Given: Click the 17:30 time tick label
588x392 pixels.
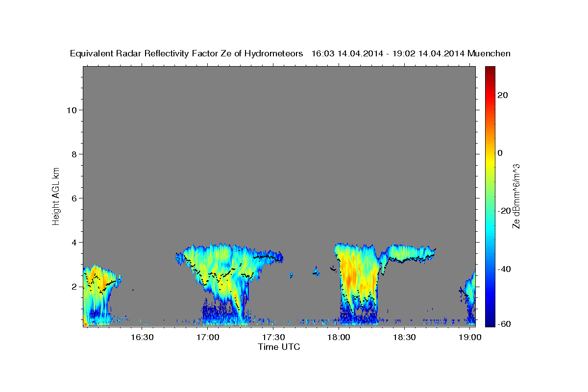Looking at the screenshot, I should pyautogui.click(x=273, y=337).
